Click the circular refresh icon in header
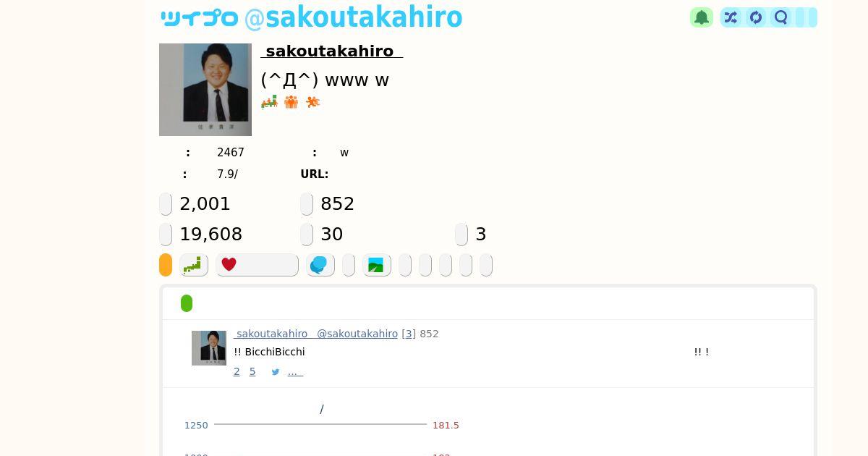This screenshot has width=868, height=456. coord(756,17)
